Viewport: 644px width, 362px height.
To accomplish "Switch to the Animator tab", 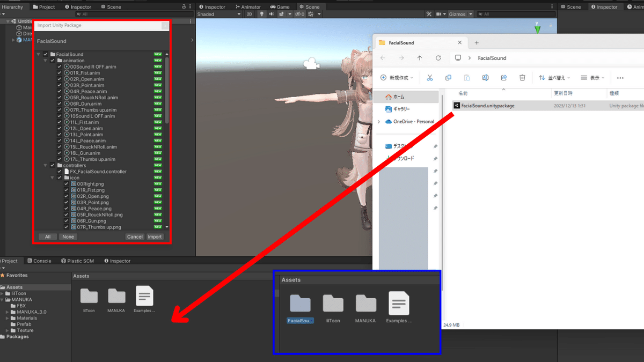I will [248, 7].
